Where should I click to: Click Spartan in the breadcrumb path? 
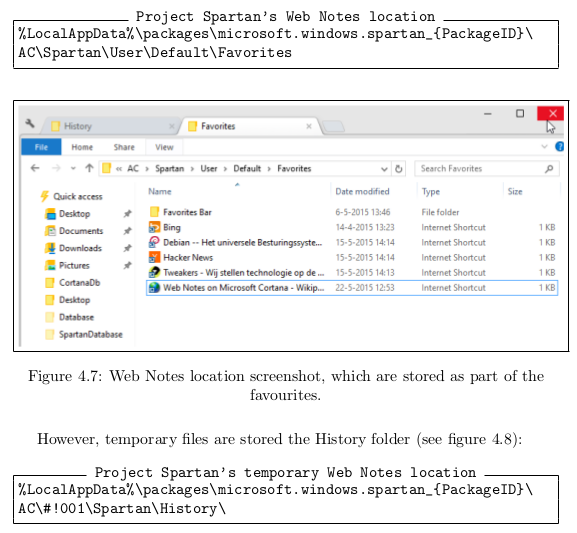pyautogui.click(x=169, y=169)
